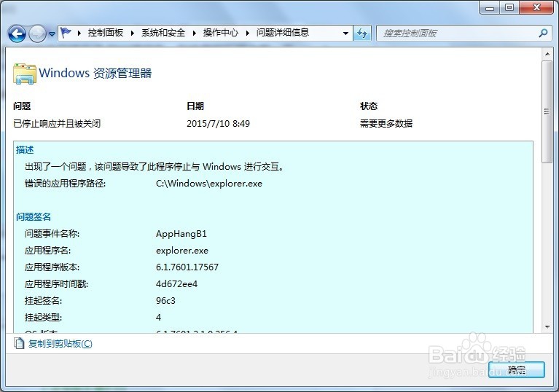Screen dimensions: 559x392
Task: Click the 确定 button
Action: (x=517, y=370)
